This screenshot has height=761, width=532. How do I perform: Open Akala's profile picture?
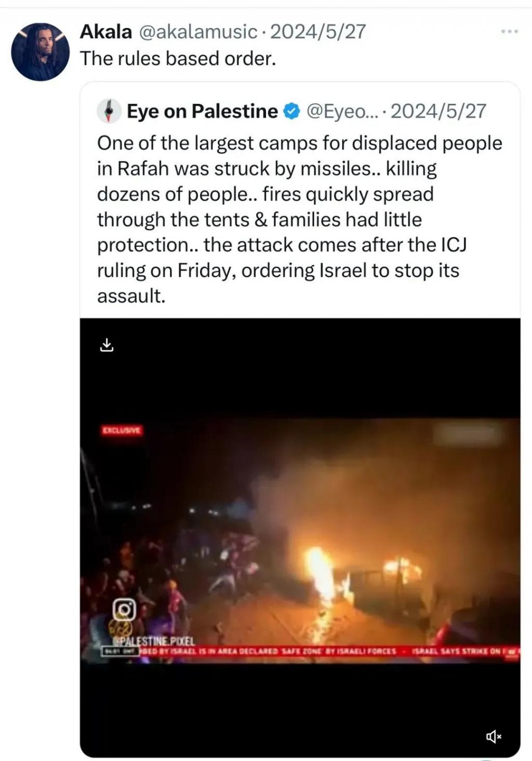click(41, 51)
